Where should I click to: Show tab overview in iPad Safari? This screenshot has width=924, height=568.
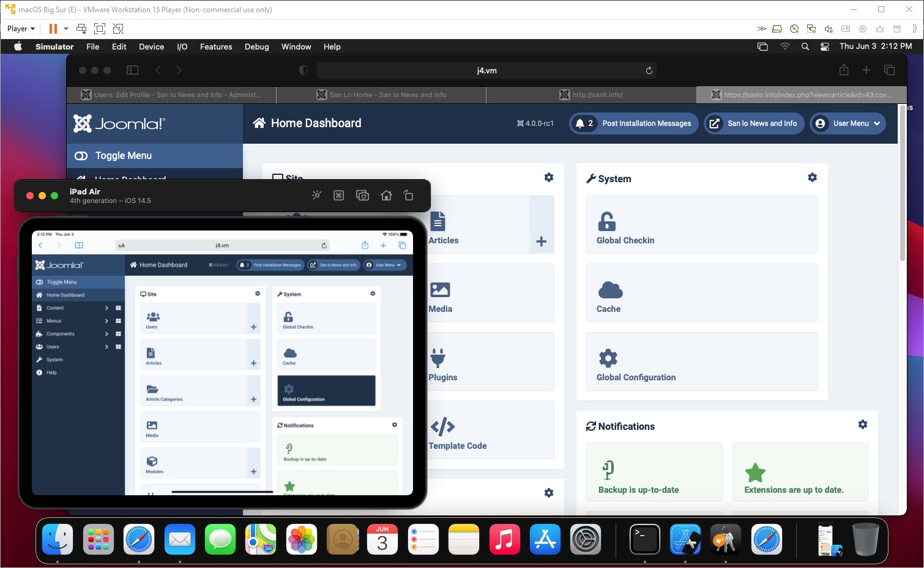pyautogui.click(x=402, y=245)
